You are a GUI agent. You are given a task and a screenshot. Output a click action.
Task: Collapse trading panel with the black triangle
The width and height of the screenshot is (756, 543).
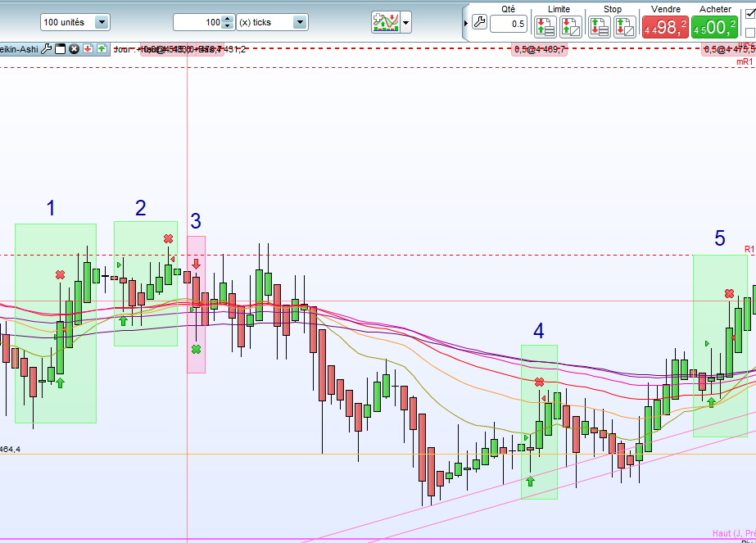pos(466,23)
